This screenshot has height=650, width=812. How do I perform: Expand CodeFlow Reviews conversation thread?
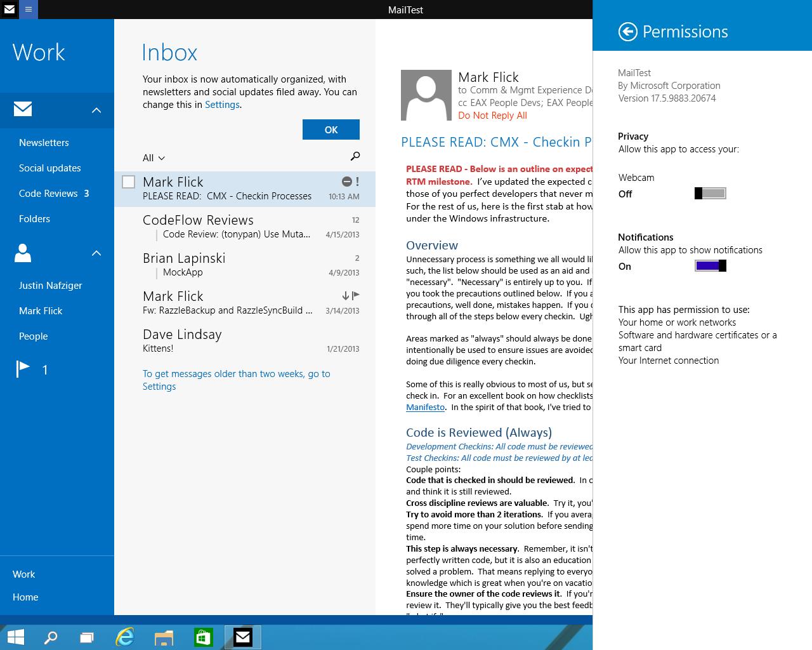[x=245, y=227]
